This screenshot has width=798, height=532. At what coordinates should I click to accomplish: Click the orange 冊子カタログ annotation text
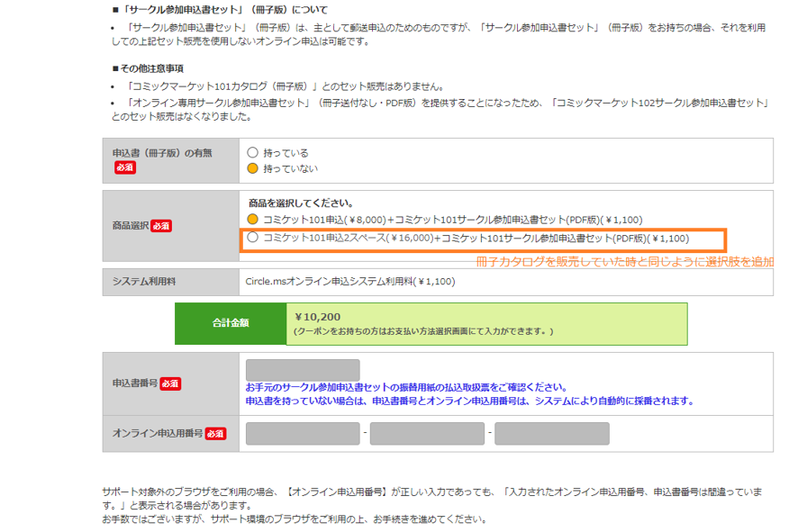(x=624, y=262)
